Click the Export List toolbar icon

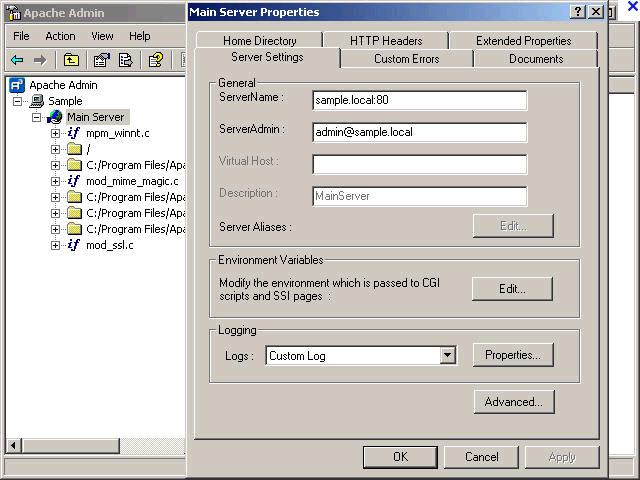pyautogui.click(x=125, y=60)
